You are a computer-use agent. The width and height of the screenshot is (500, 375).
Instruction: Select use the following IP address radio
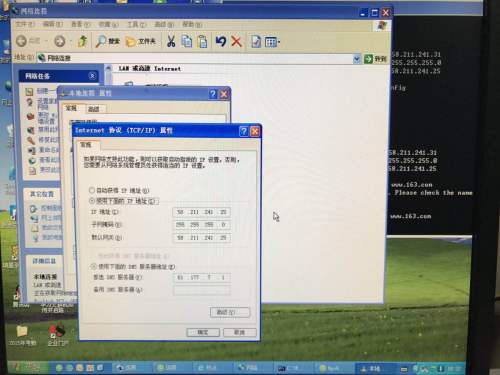coord(92,201)
